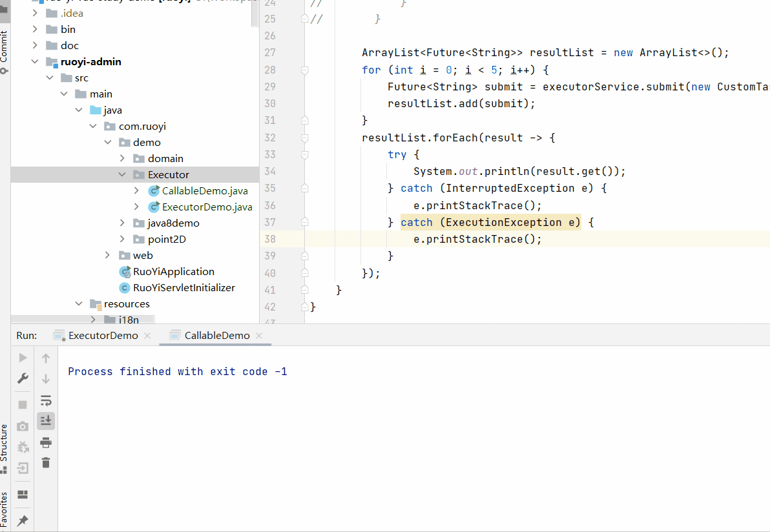This screenshot has width=770, height=532.
Task: Click the rerun play icon in Run panel
Action: 23,358
